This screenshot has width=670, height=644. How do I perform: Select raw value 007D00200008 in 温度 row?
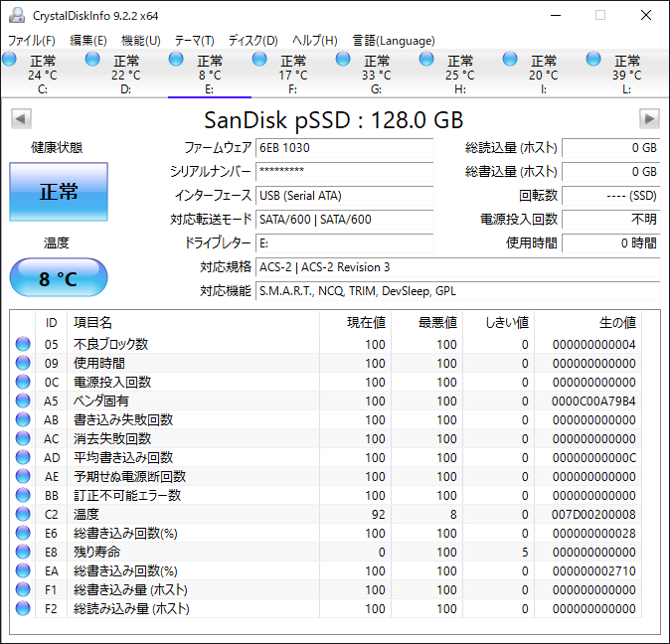pyautogui.click(x=593, y=514)
